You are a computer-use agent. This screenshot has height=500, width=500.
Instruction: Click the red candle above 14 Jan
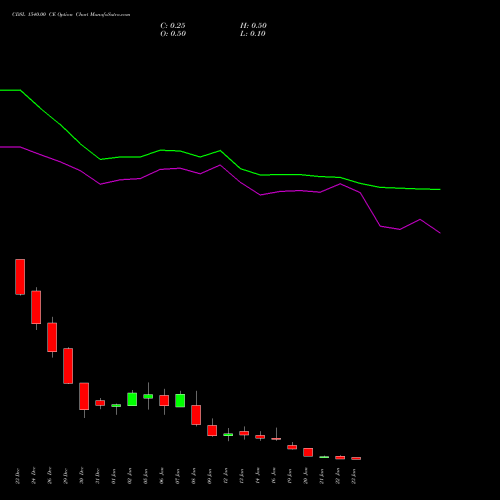(260, 437)
